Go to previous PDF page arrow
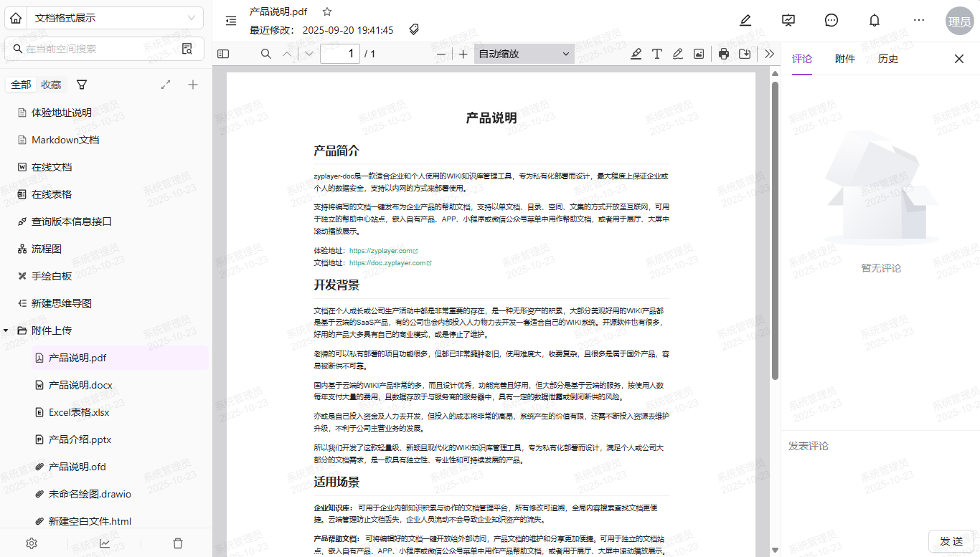Viewport: 980px width, 557px height. [x=287, y=54]
